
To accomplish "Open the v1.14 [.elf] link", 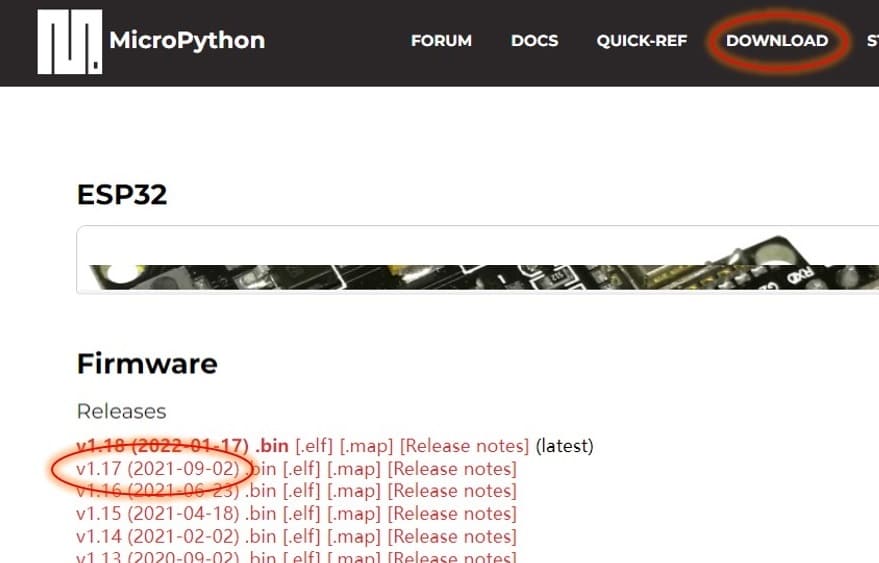I will click(302, 537).
